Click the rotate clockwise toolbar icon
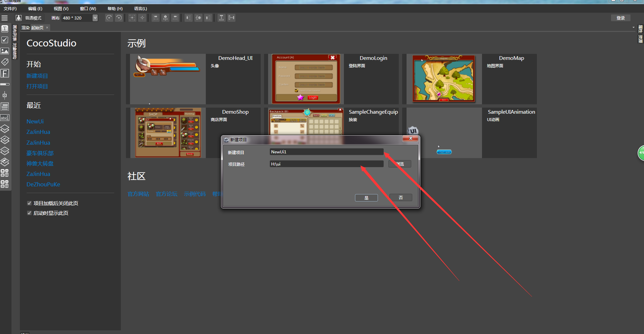The width and height of the screenshot is (644, 334). pyautogui.click(x=109, y=18)
